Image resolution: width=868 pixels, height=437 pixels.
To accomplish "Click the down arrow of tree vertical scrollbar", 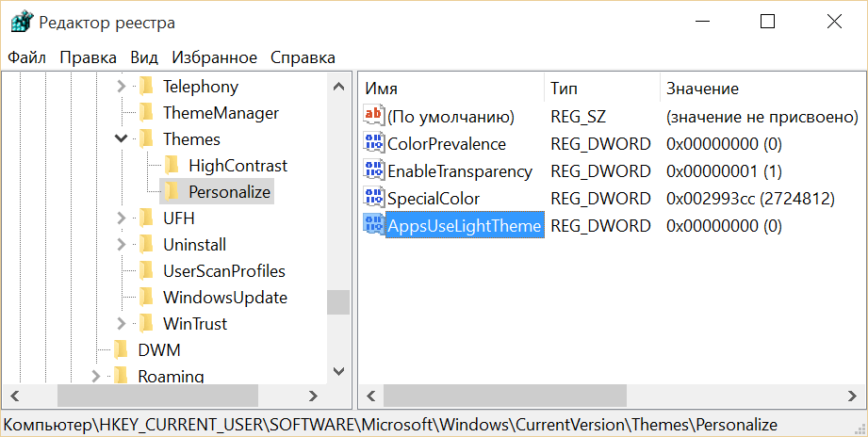I will [338, 371].
